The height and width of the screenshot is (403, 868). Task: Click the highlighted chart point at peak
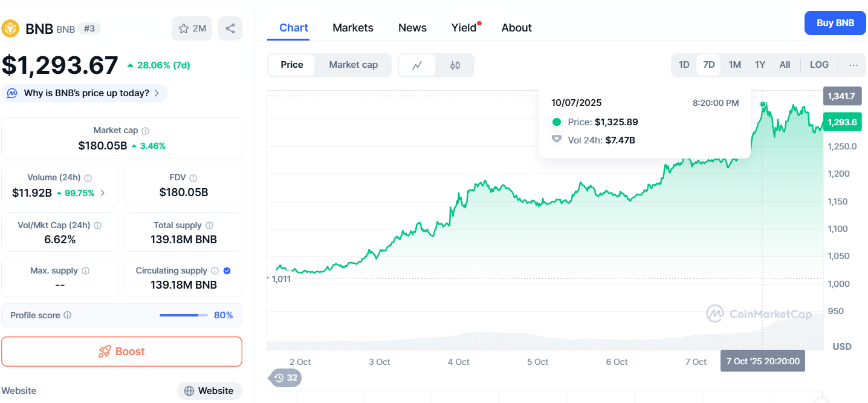click(x=763, y=105)
